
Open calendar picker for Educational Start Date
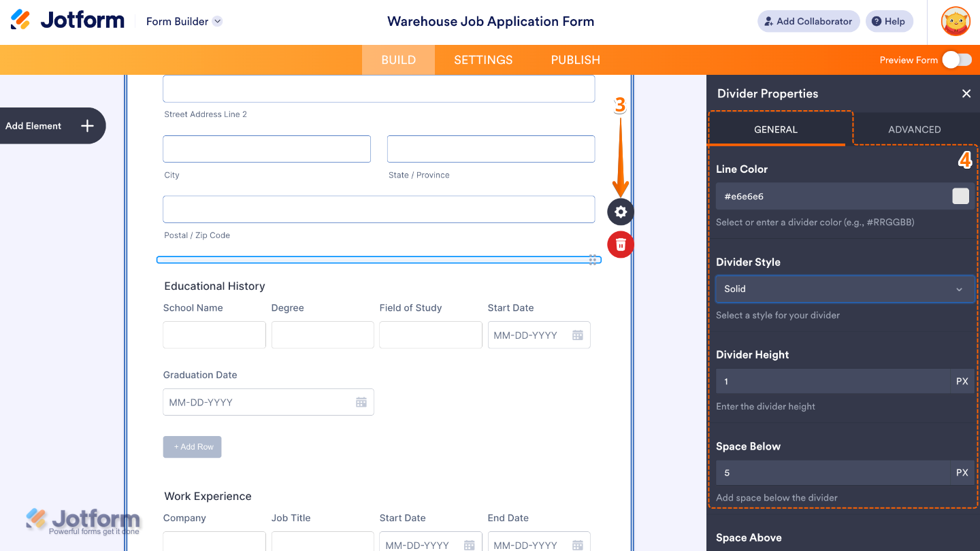(x=578, y=335)
